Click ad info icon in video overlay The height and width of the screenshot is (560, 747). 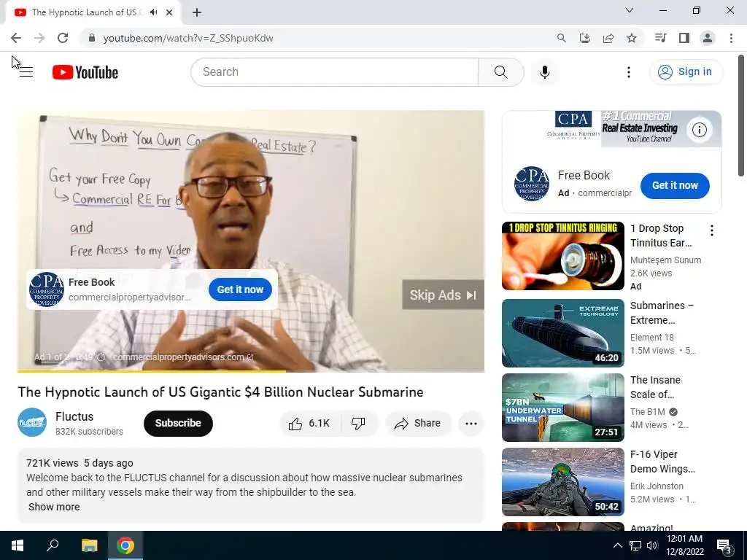click(x=101, y=357)
